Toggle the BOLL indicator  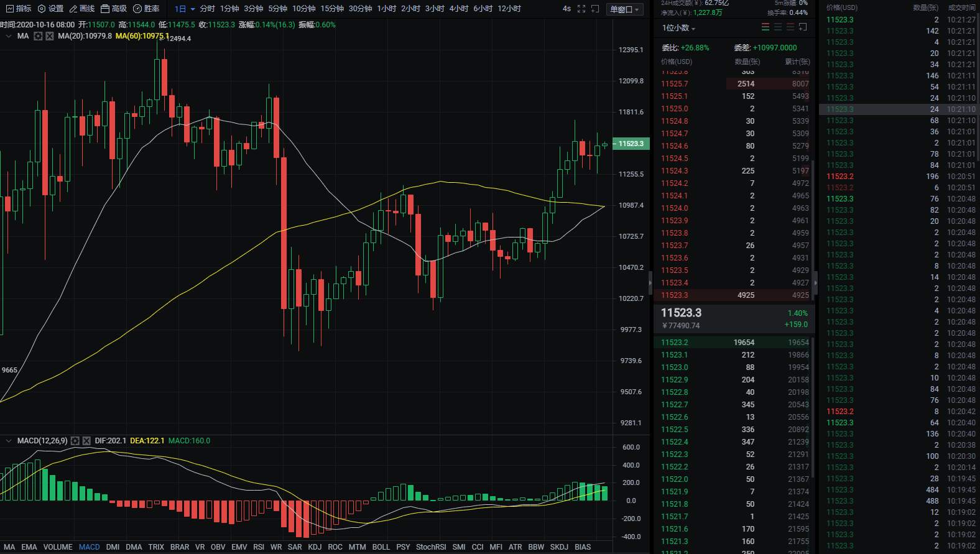(x=381, y=547)
